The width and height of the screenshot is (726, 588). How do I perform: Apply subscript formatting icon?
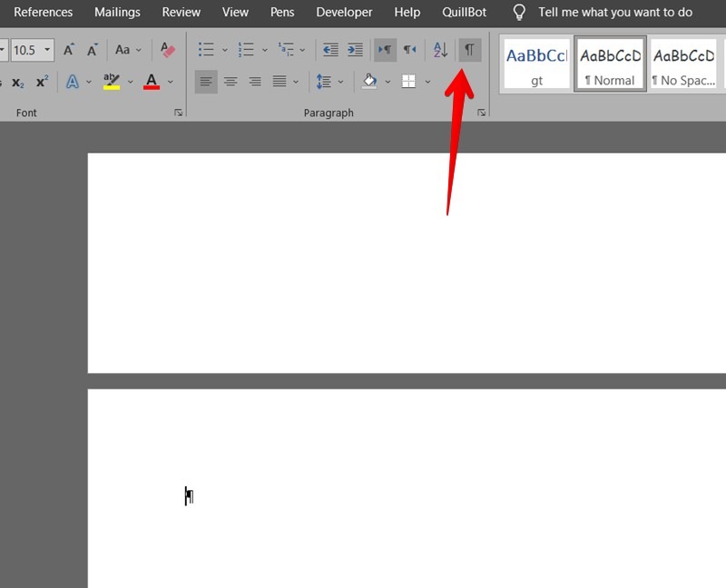pos(17,82)
